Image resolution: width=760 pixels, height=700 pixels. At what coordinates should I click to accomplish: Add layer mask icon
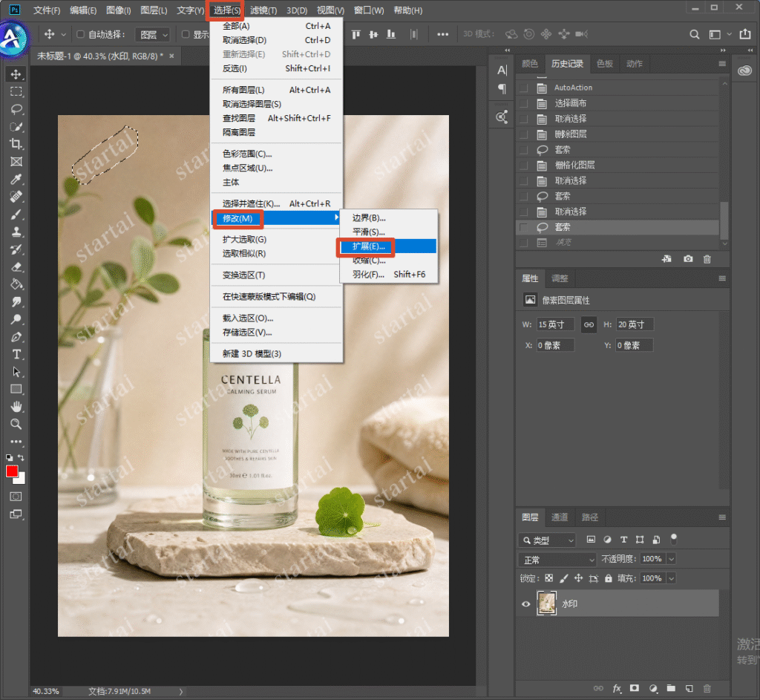[x=635, y=688]
